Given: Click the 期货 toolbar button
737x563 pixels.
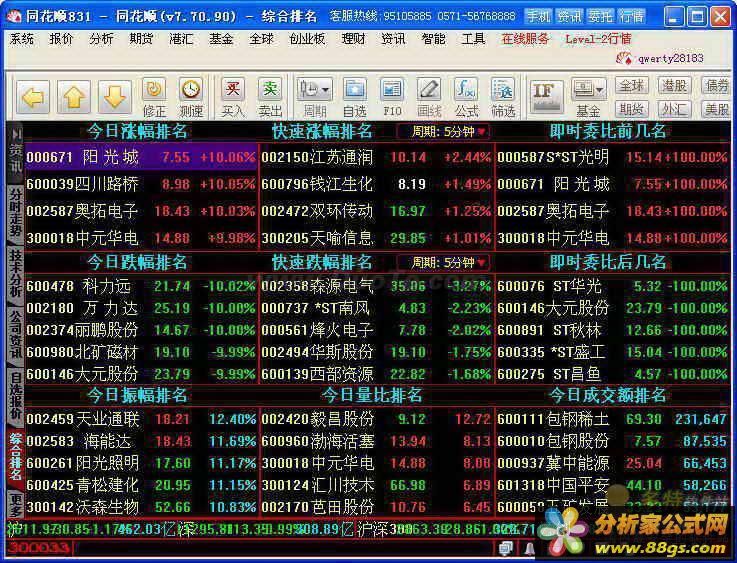Looking at the screenshot, I should tap(631, 109).
